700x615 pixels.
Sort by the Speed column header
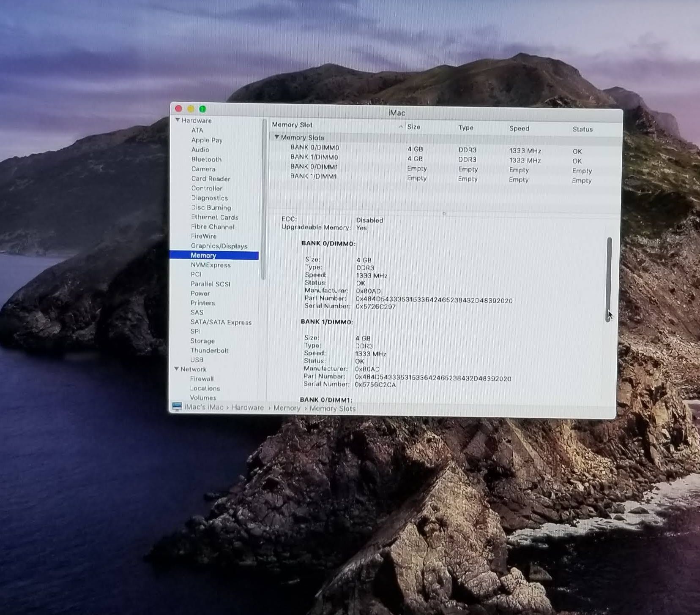[519, 128]
